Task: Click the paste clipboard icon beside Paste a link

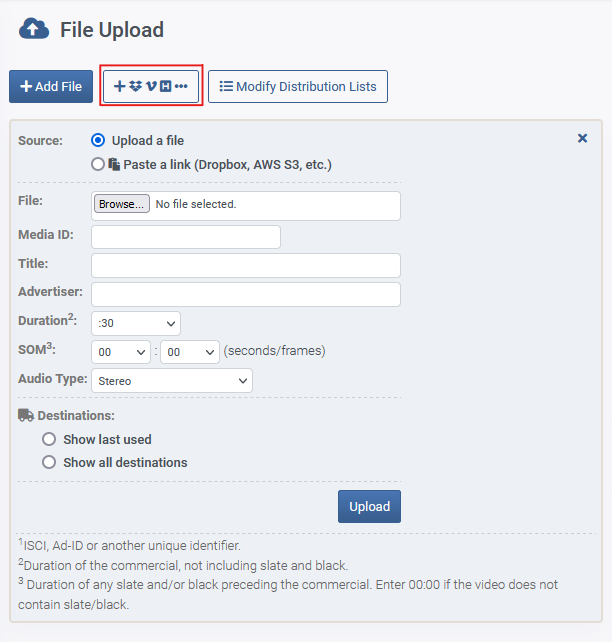Action: click(x=114, y=164)
